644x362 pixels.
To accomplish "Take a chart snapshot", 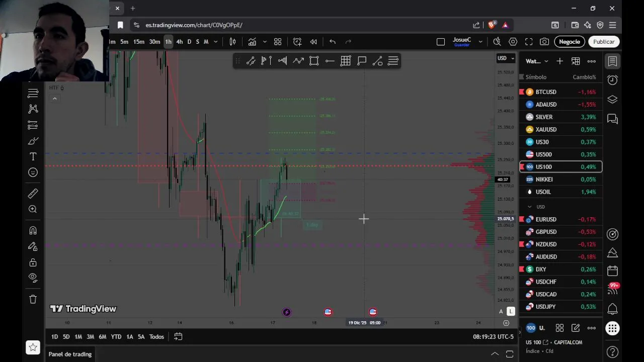I will pyautogui.click(x=544, y=42).
